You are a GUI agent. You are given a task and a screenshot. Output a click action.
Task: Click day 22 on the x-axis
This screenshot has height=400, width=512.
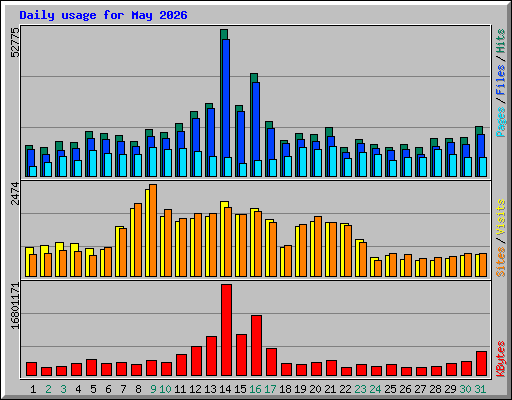click(x=345, y=389)
